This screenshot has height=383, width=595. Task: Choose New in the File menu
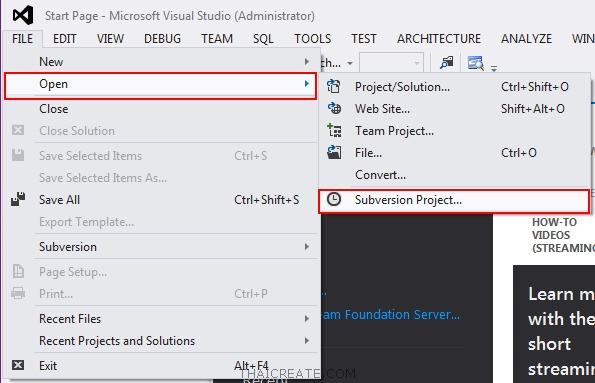click(x=160, y=61)
